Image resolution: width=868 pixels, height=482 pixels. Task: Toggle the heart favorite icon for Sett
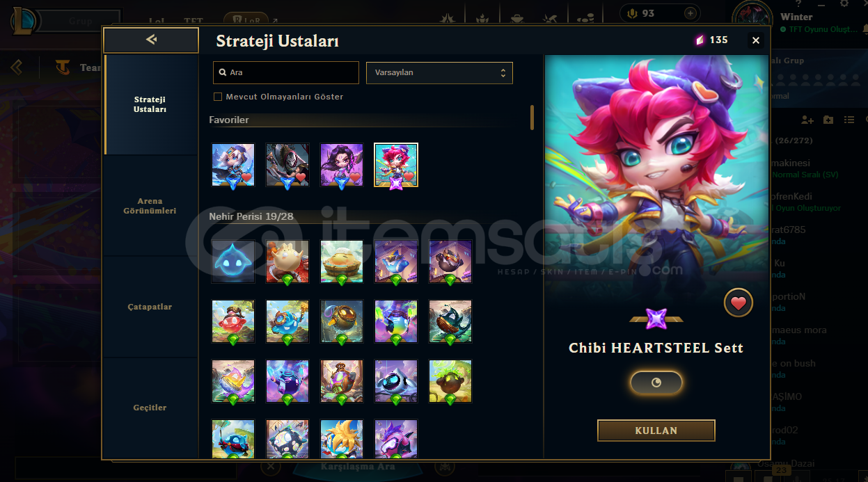point(739,303)
